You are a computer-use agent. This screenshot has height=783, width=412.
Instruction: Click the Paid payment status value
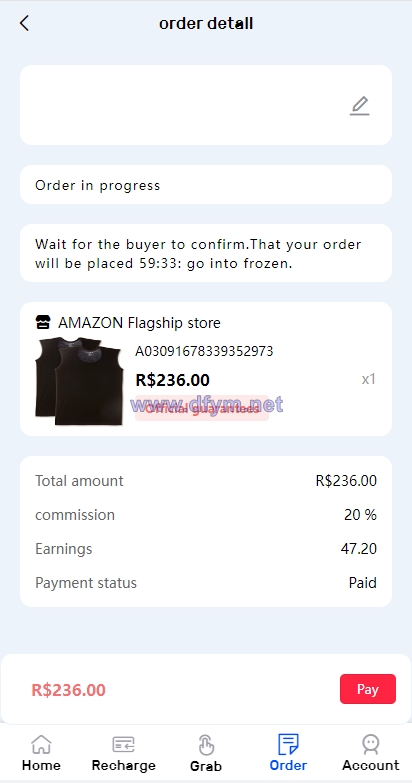tap(363, 583)
